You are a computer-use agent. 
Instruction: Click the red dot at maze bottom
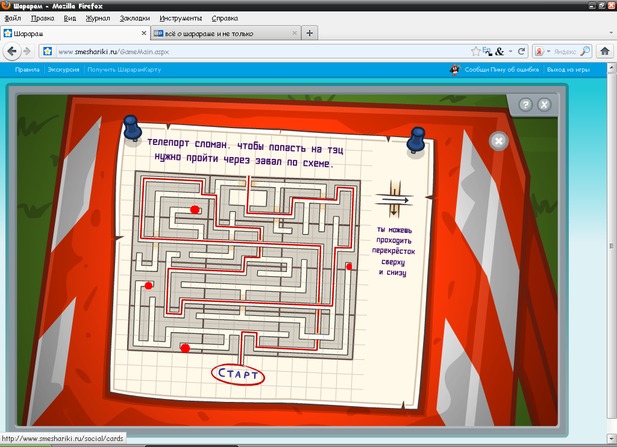(x=185, y=348)
